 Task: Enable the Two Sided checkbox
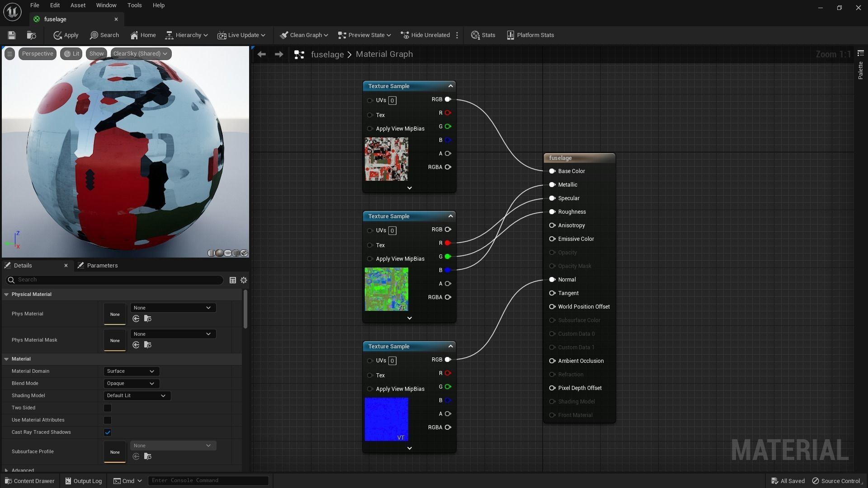[108, 408]
